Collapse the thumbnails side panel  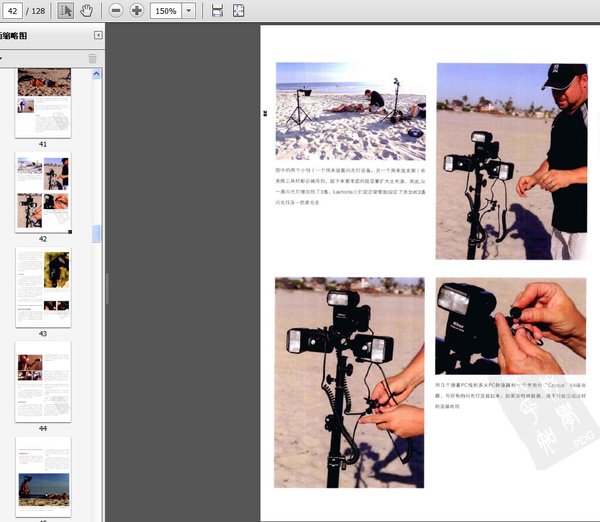tap(97, 35)
